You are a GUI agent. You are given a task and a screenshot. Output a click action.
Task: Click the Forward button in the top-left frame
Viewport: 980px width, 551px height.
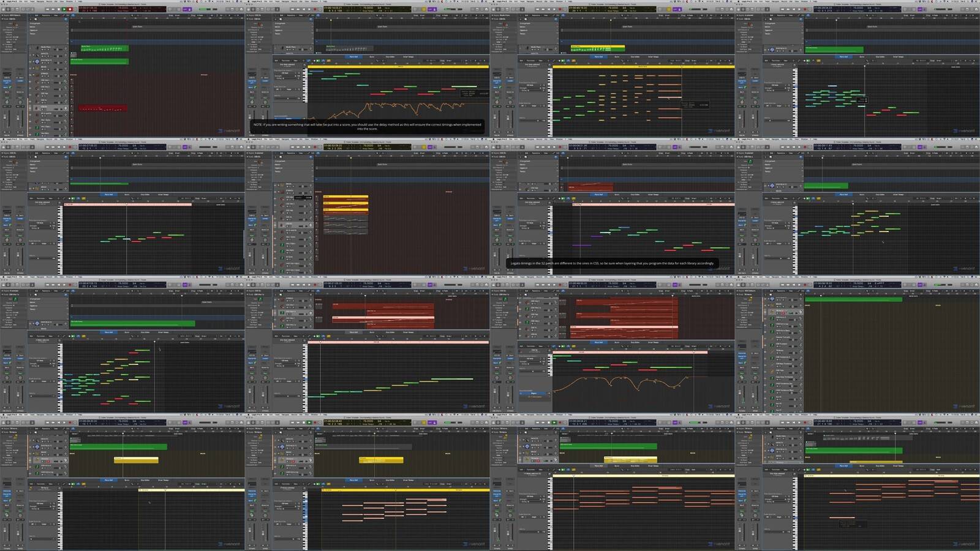pos(53,9)
